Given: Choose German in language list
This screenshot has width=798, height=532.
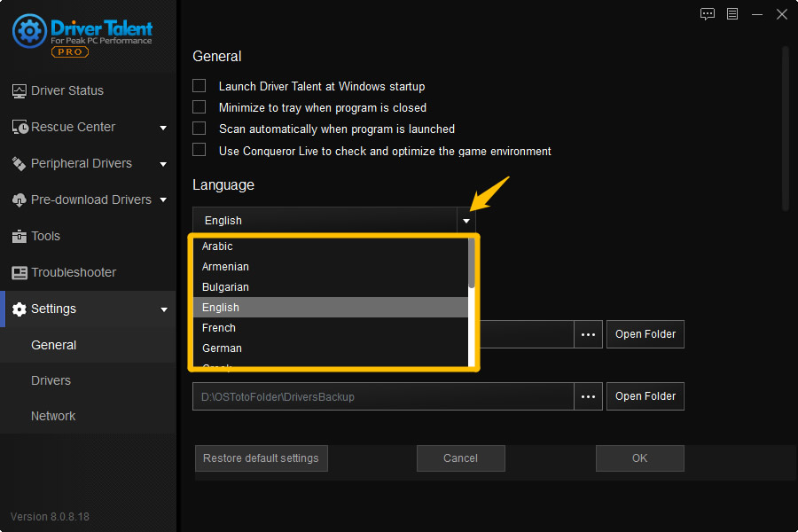Looking at the screenshot, I should 331,348.
